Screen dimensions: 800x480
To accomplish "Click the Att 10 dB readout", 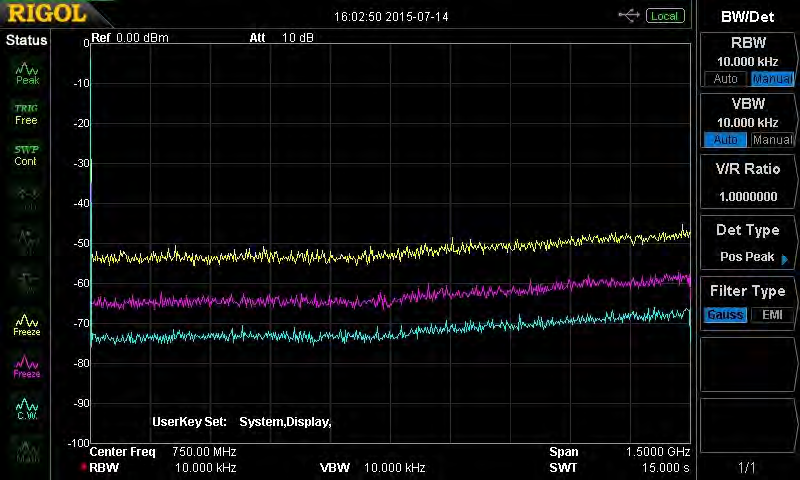I will [x=282, y=38].
